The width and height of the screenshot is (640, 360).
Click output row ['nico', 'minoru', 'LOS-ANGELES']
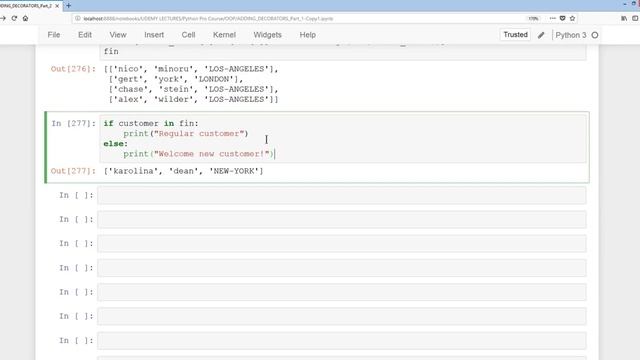[191, 69]
